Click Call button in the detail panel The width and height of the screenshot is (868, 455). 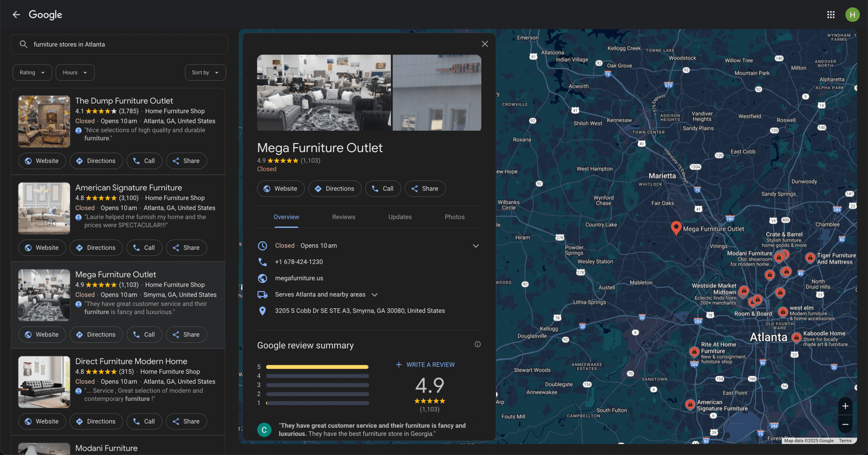(x=383, y=188)
